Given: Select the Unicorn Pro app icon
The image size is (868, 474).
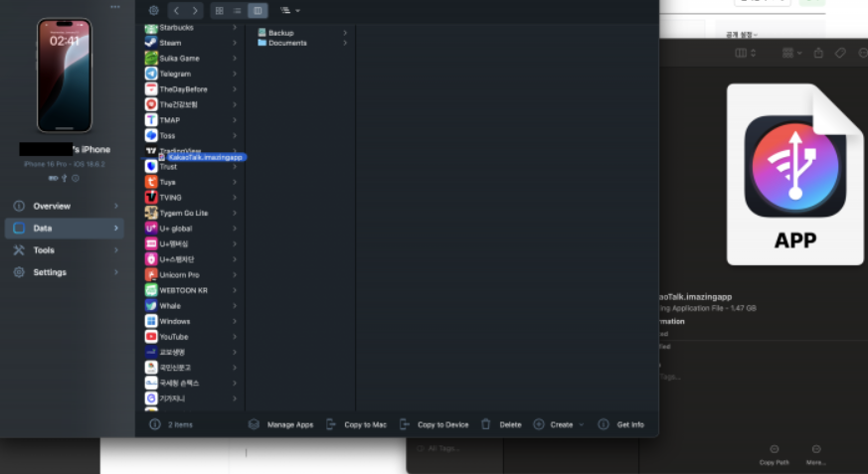Looking at the screenshot, I should [x=151, y=275].
